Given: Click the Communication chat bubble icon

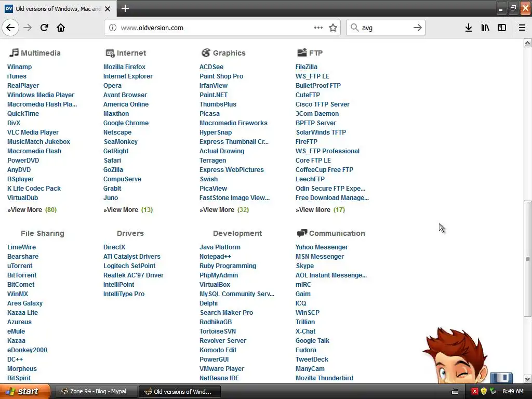Looking at the screenshot, I should click(x=302, y=233).
